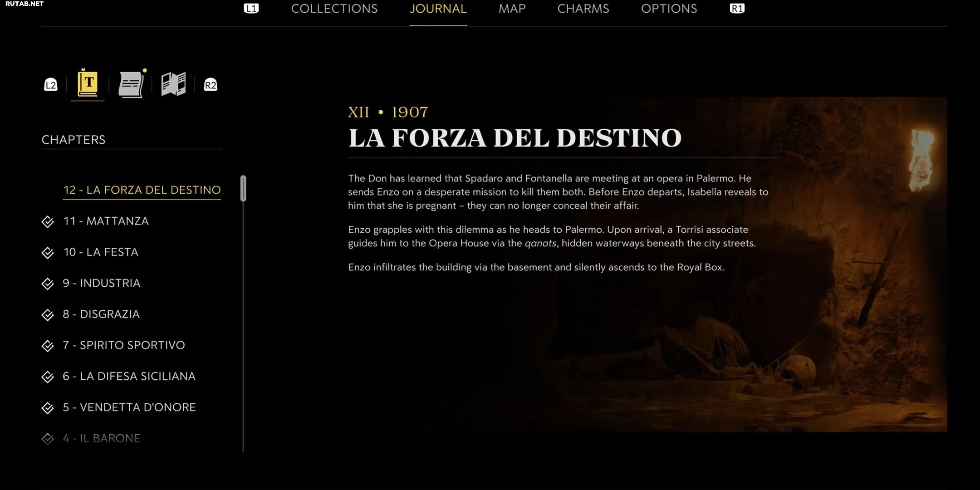Select chapter 12 - La Forza del Destino

click(x=142, y=190)
